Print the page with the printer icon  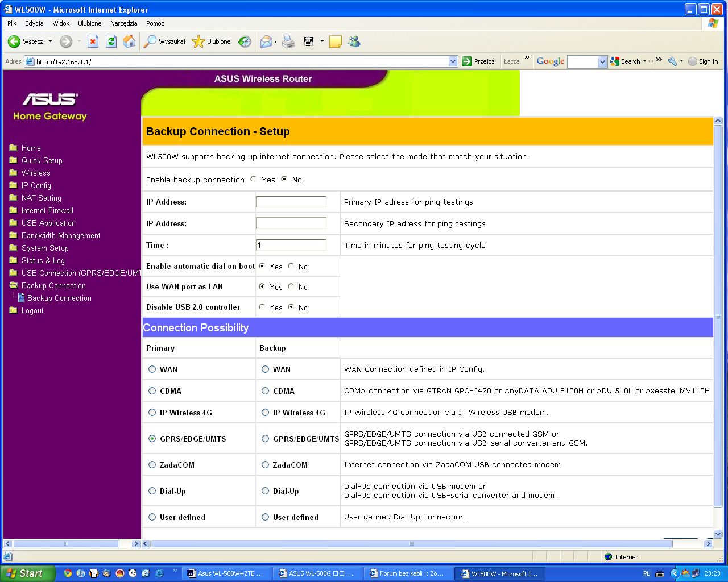(289, 41)
